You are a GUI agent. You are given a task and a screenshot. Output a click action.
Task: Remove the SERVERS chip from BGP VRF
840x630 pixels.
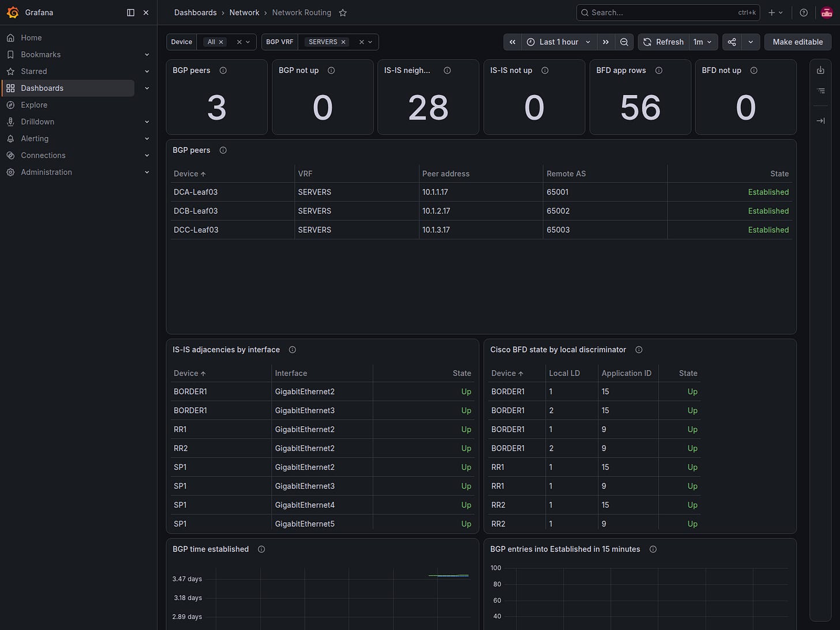[x=343, y=42]
